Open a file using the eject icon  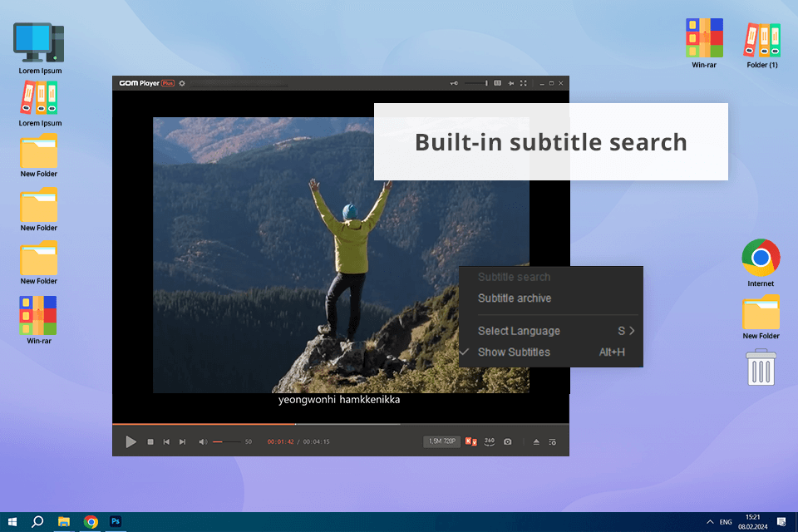tap(536, 442)
